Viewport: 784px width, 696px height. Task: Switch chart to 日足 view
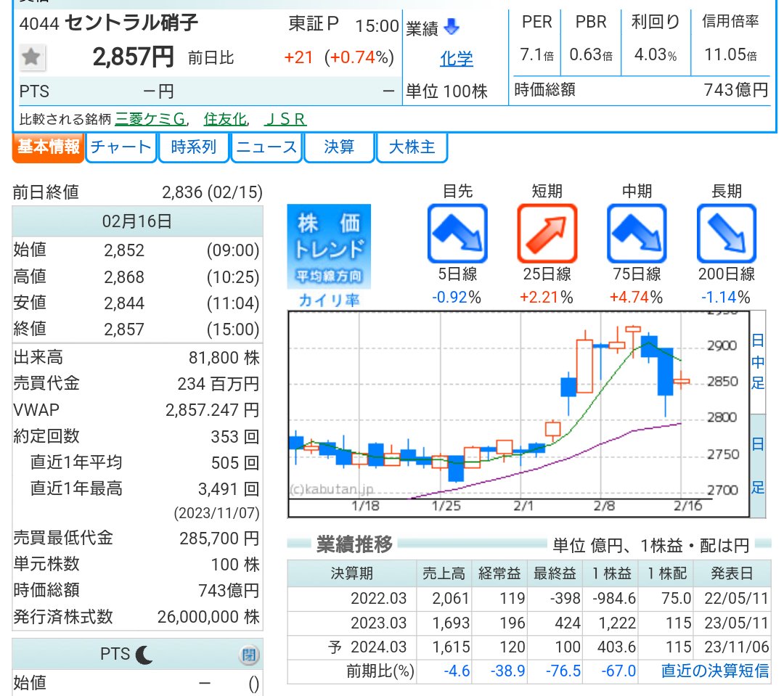point(758,465)
